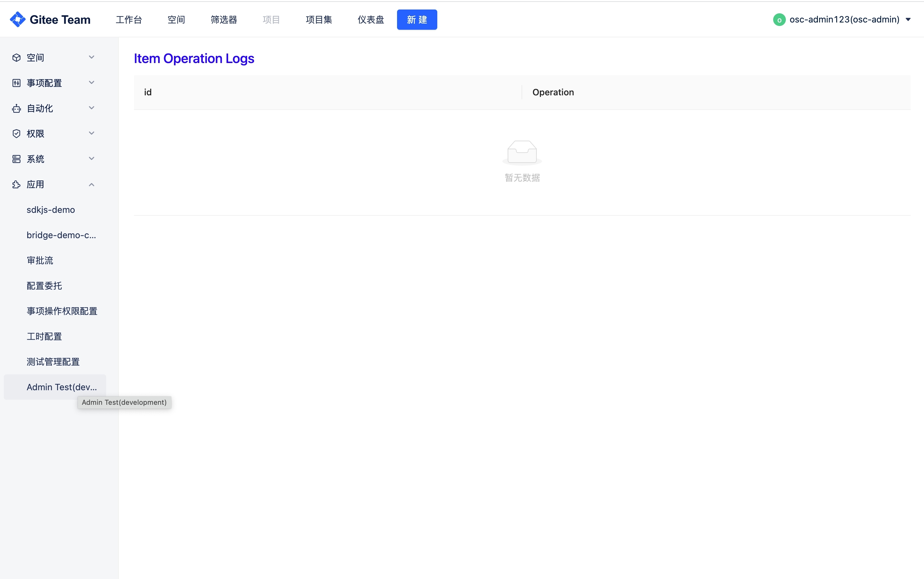The height and width of the screenshot is (579, 924).
Task: Switch to 筛选器 in top navigation
Action: click(224, 20)
